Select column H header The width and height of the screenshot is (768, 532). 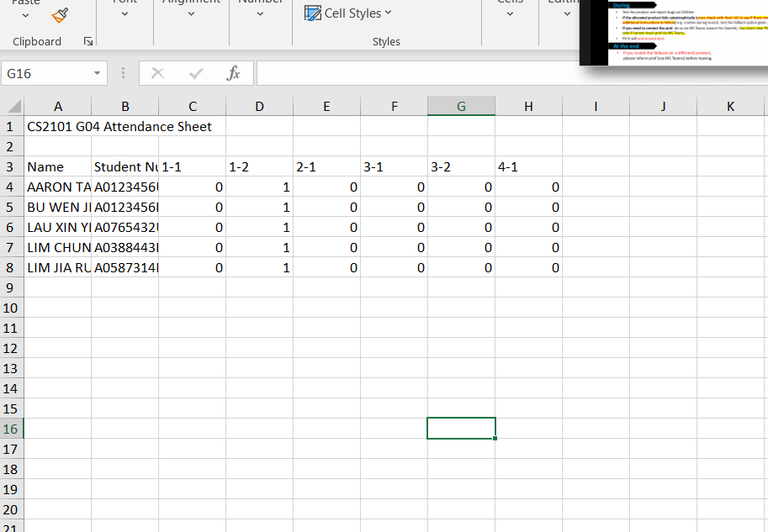click(528, 106)
